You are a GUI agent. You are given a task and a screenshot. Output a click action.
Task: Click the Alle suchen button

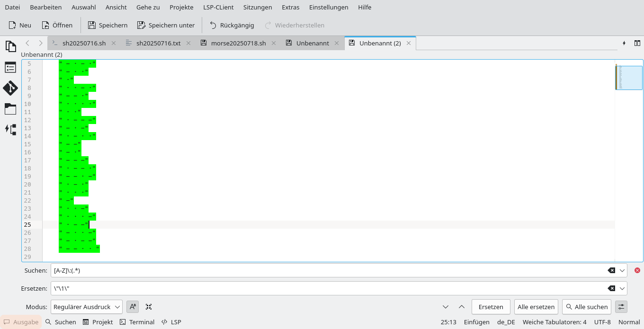(586, 307)
